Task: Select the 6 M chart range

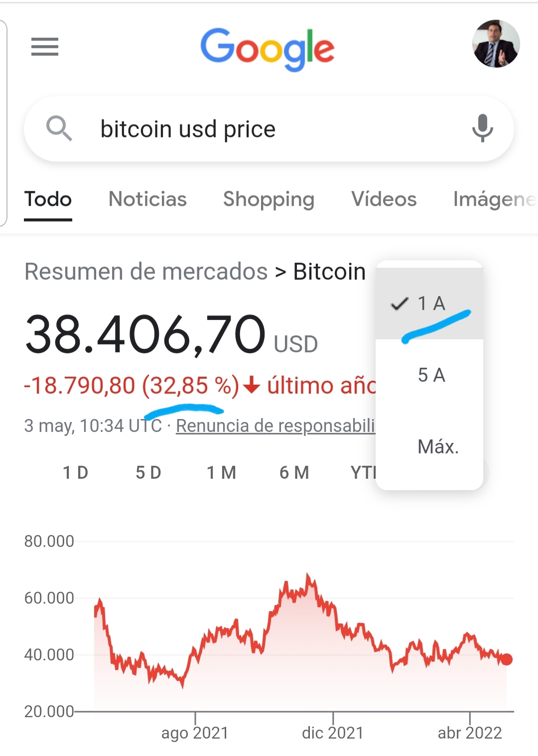Action: pyautogui.click(x=294, y=472)
